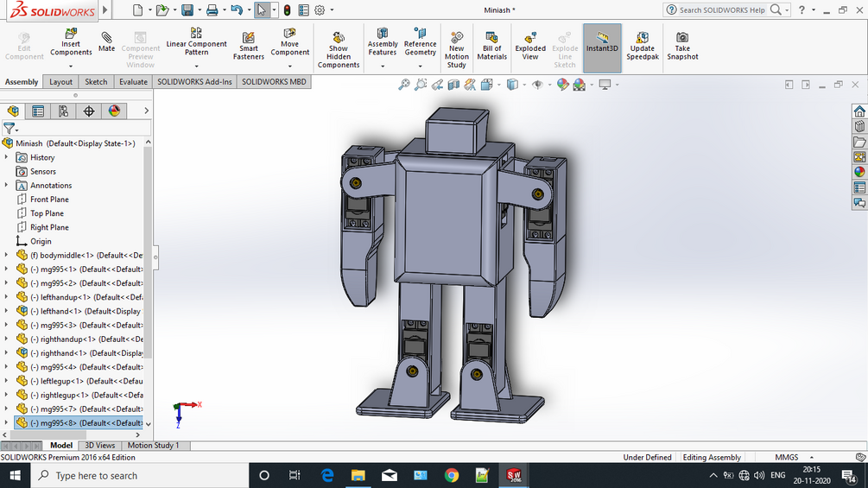
Task: Switch to the Sketch tab
Action: click(x=96, y=82)
